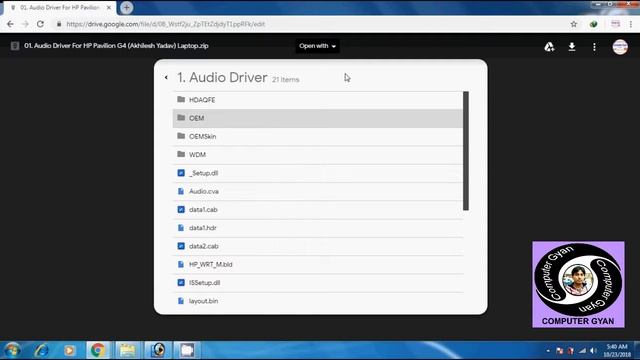Open Windows Media Player from the taskbar
The width and height of the screenshot is (640, 360).
pos(69,350)
